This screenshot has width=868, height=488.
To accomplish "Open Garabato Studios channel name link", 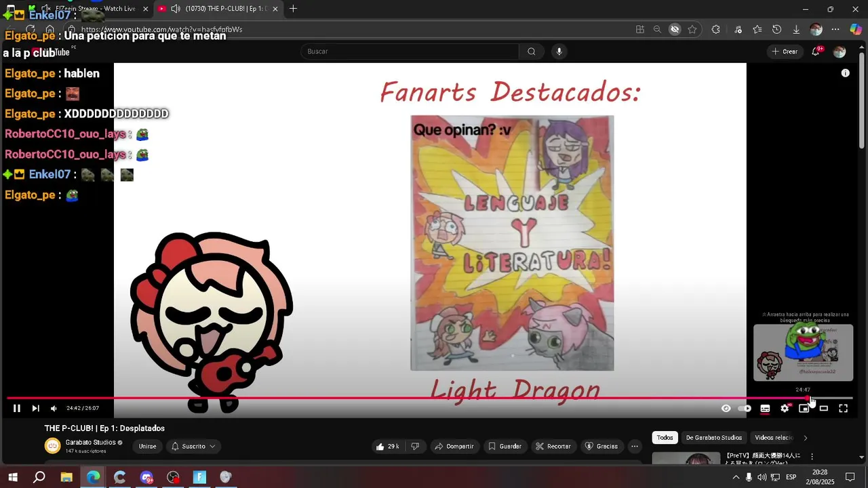I will (90, 443).
